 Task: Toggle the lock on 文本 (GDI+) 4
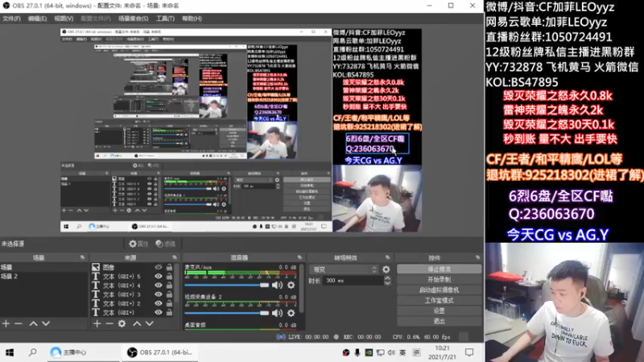tap(169, 286)
